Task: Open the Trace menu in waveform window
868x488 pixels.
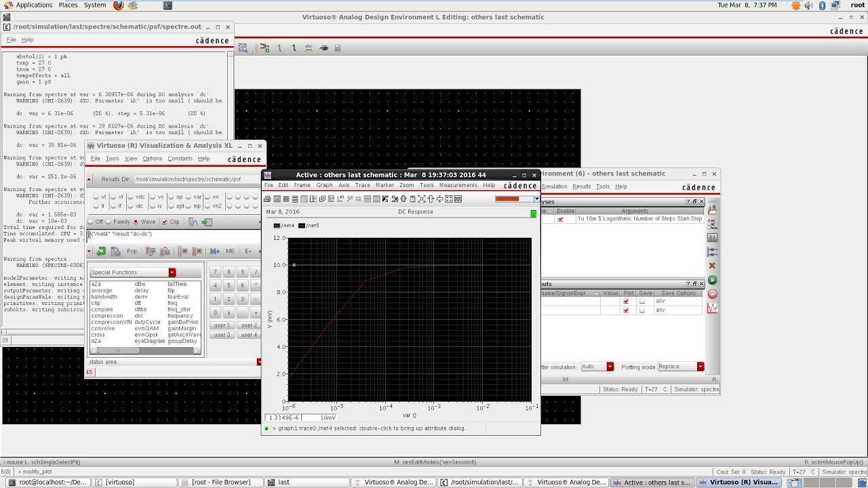Action: point(363,185)
